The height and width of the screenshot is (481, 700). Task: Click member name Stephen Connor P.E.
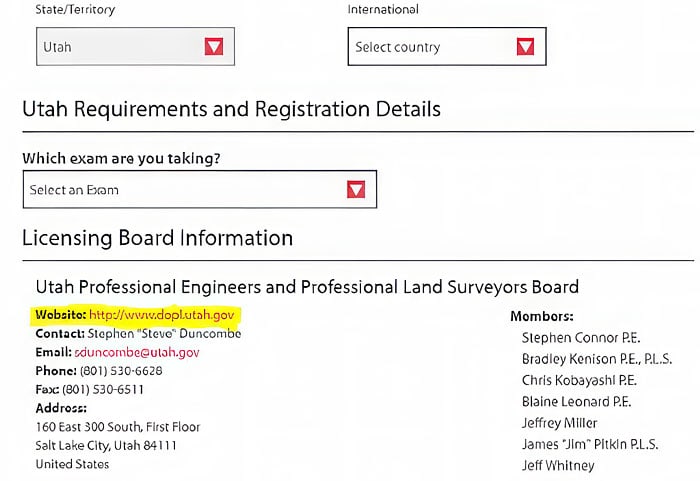click(581, 338)
